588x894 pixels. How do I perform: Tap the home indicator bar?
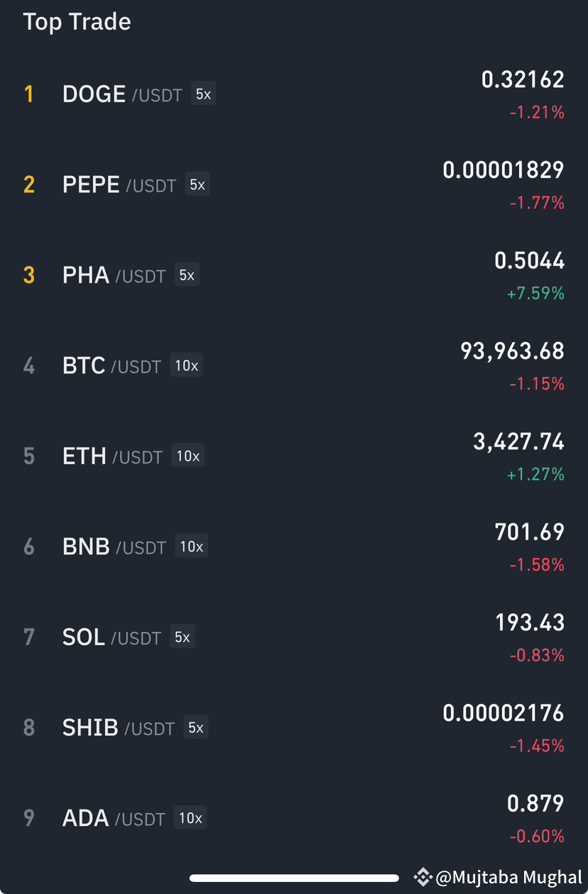pyautogui.click(x=294, y=878)
